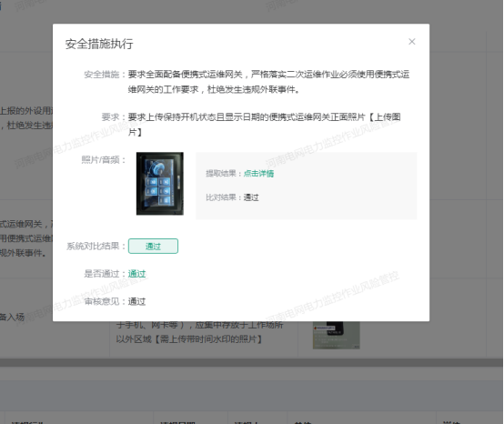Click the 系统对比结果 label

(x=96, y=247)
